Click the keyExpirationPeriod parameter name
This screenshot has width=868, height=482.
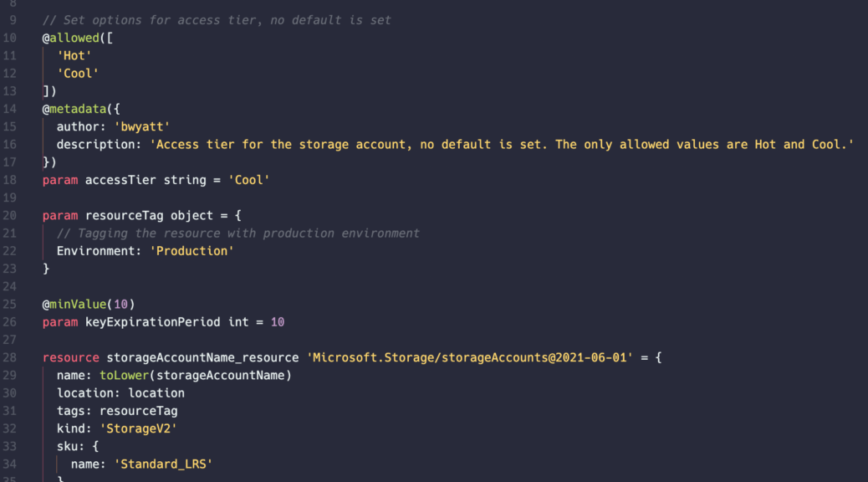click(152, 322)
